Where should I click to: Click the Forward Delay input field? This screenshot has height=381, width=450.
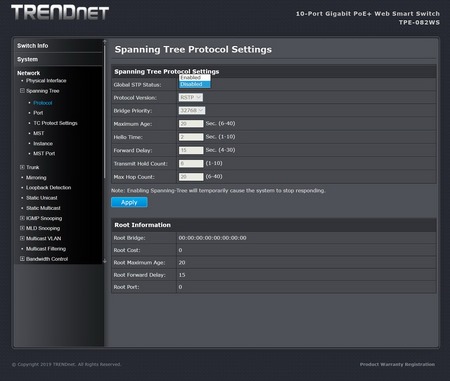(x=191, y=150)
